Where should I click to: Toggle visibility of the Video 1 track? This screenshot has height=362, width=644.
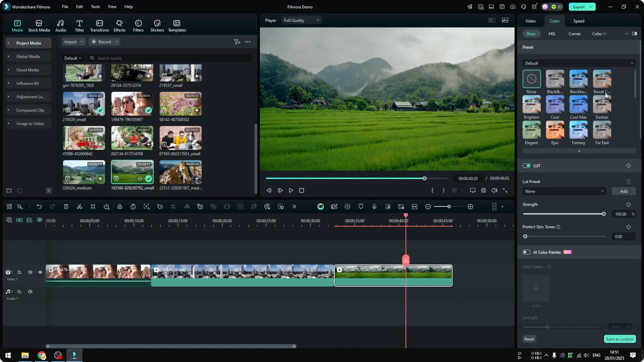pos(40,272)
